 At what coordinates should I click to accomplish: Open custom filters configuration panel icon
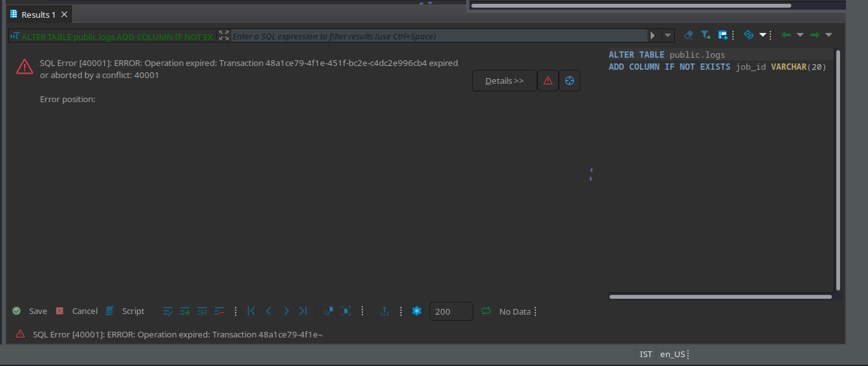[723, 36]
